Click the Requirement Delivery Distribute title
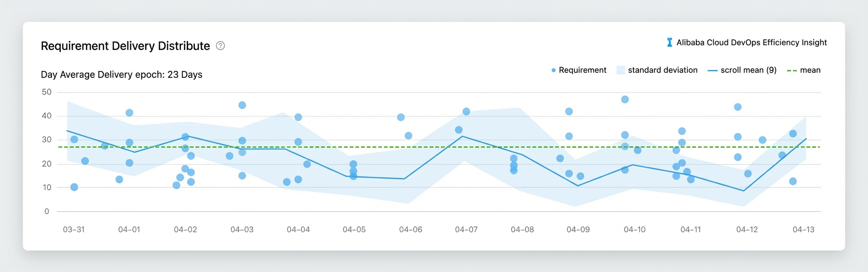The width and height of the screenshot is (868, 272). coord(125,46)
